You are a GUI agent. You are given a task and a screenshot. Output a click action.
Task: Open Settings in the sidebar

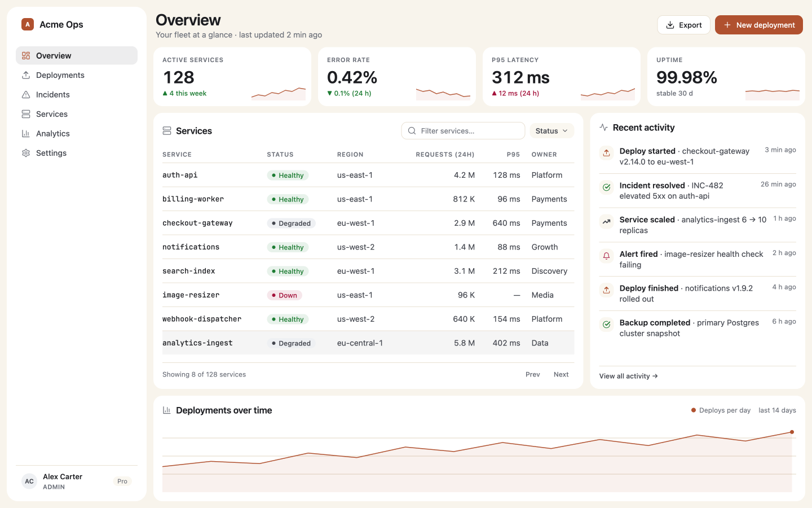point(77,153)
